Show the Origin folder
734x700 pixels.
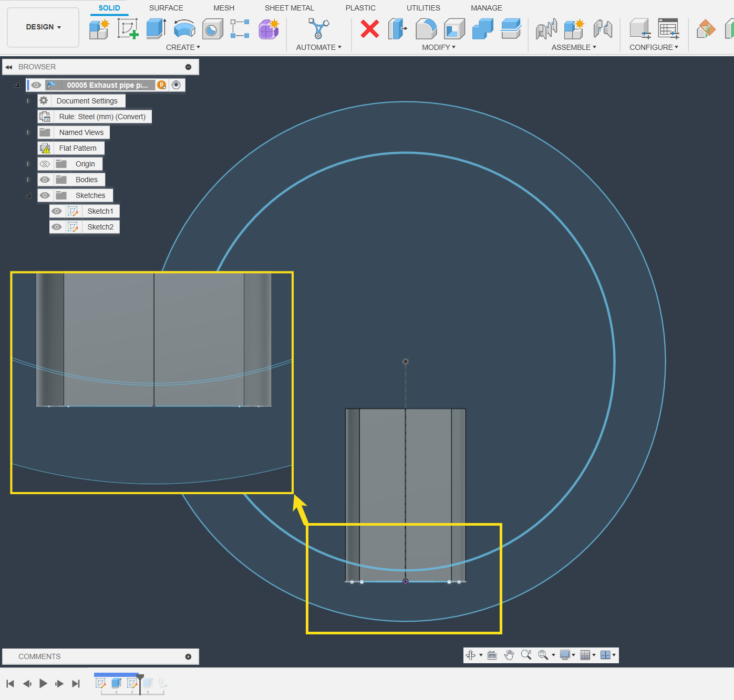[x=45, y=163]
